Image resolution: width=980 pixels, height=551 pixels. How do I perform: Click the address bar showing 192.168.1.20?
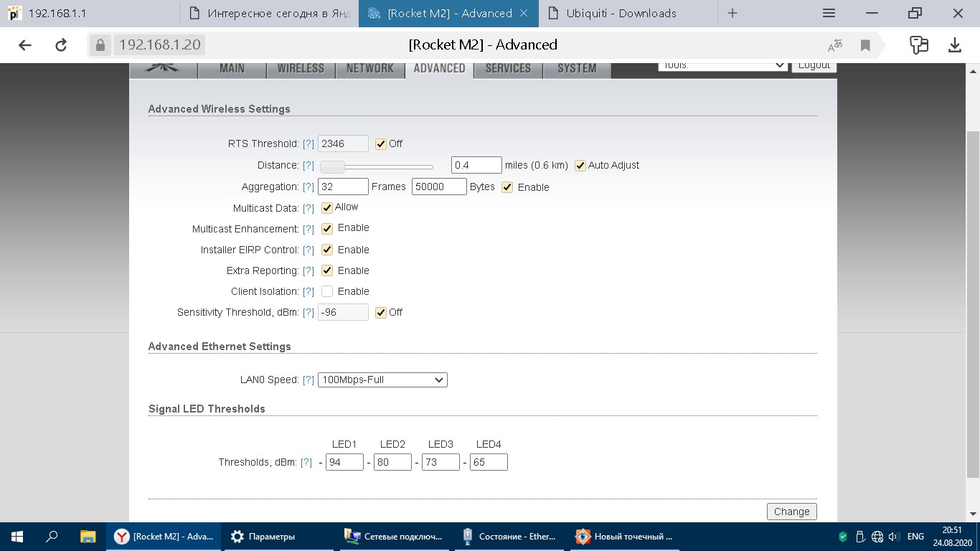pos(159,45)
